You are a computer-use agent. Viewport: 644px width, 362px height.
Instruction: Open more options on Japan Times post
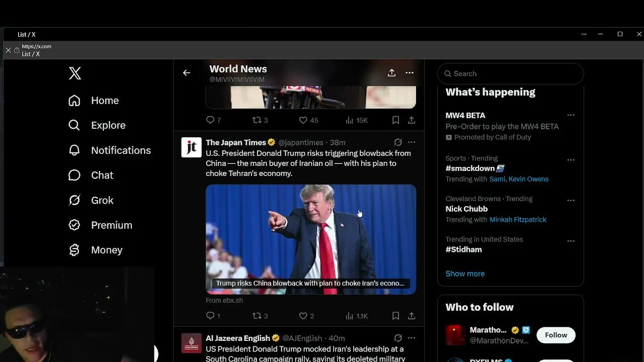click(412, 142)
